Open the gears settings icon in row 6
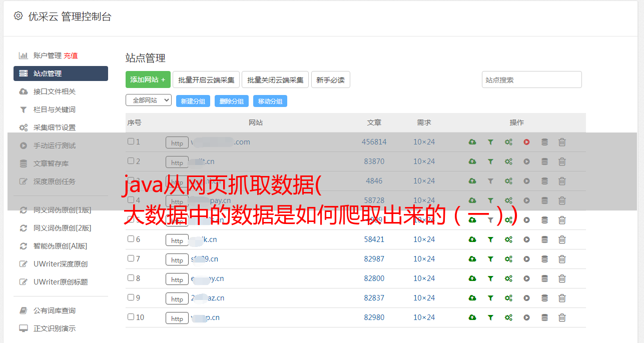This screenshot has width=644, height=343. pyautogui.click(x=508, y=239)
